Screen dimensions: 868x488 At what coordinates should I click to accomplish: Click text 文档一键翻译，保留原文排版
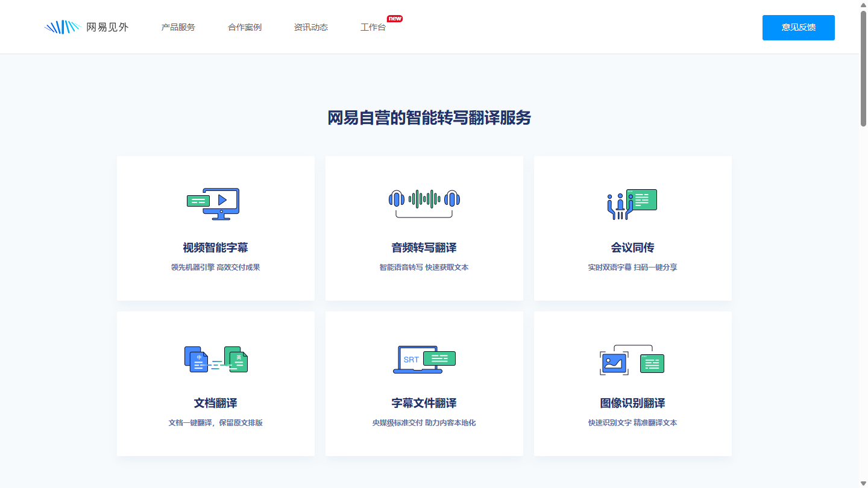pos(216,423)
